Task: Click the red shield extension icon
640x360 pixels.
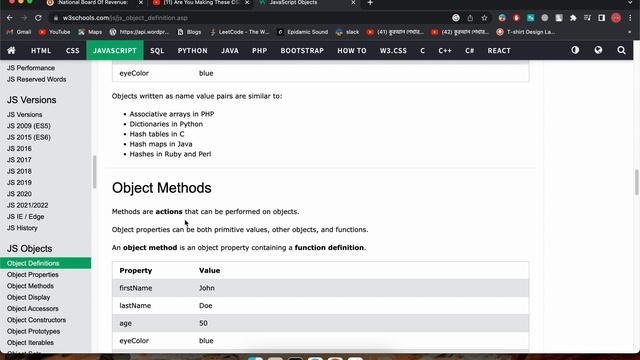Action: coord(516,18)
